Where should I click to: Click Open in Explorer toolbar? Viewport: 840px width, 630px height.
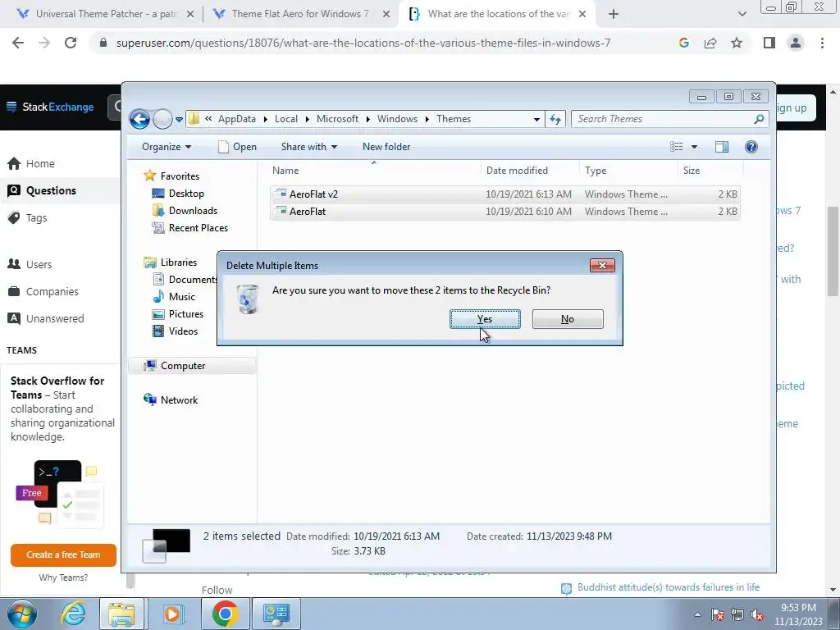pos(237,147)
